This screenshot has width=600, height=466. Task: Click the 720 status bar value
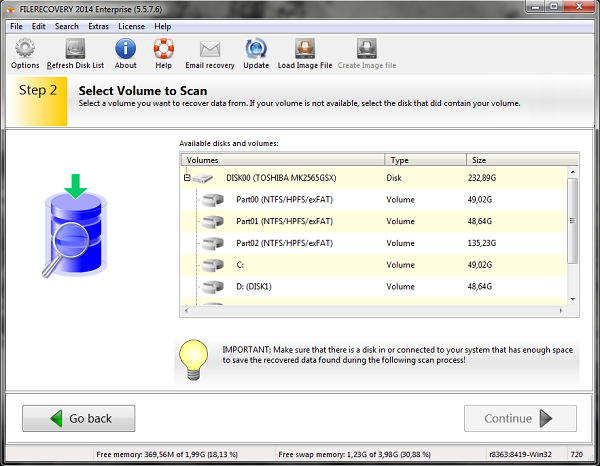(576, 455)
